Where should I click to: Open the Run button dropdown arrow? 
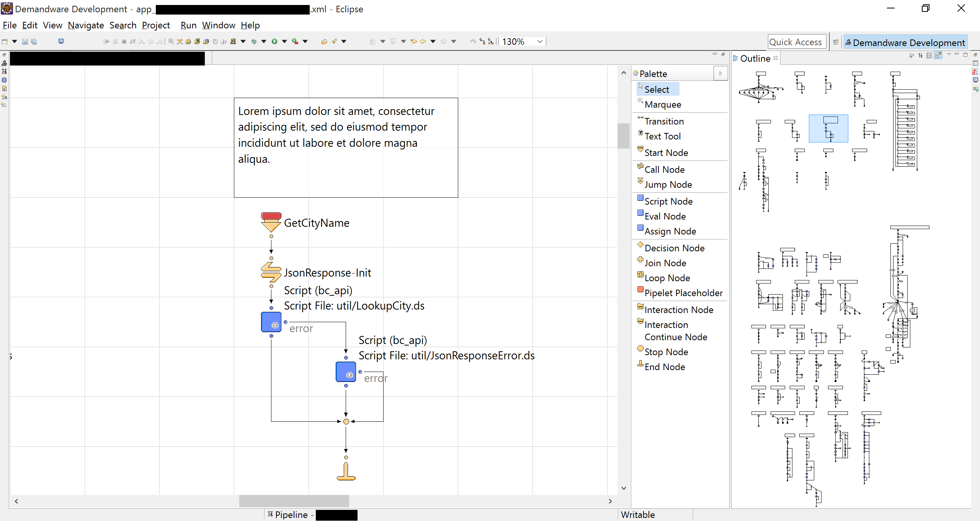coord(284,41)
